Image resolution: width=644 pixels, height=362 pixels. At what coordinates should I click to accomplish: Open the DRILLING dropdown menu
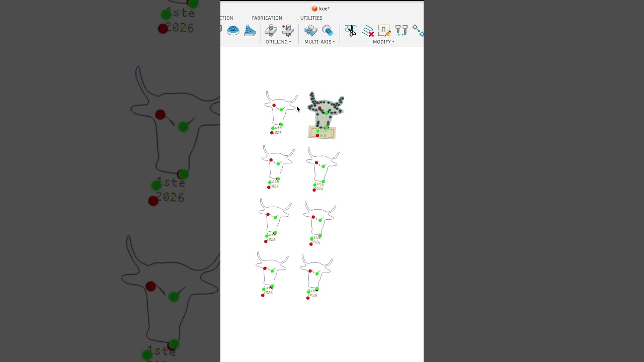[279, 42]
